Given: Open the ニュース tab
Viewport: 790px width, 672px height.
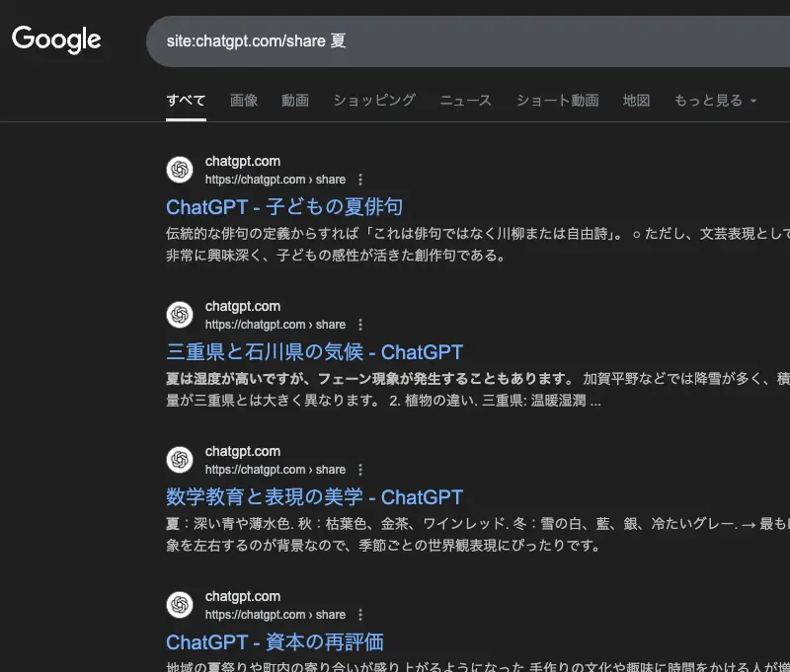Looking at the screenshot, I should click(465, 101).
